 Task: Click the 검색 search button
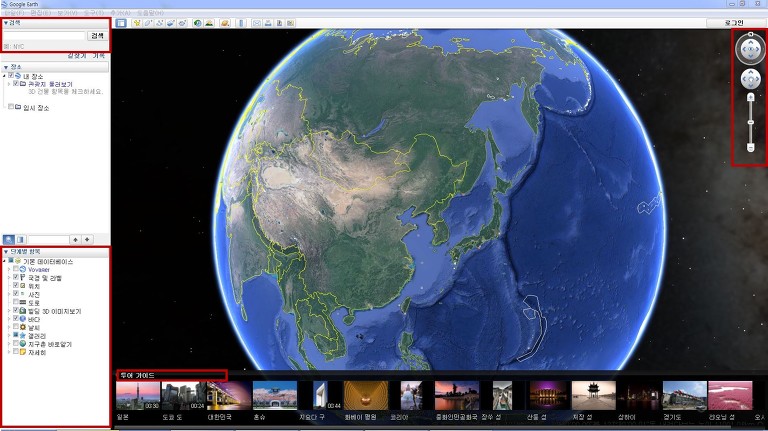[x=97, y=36]
